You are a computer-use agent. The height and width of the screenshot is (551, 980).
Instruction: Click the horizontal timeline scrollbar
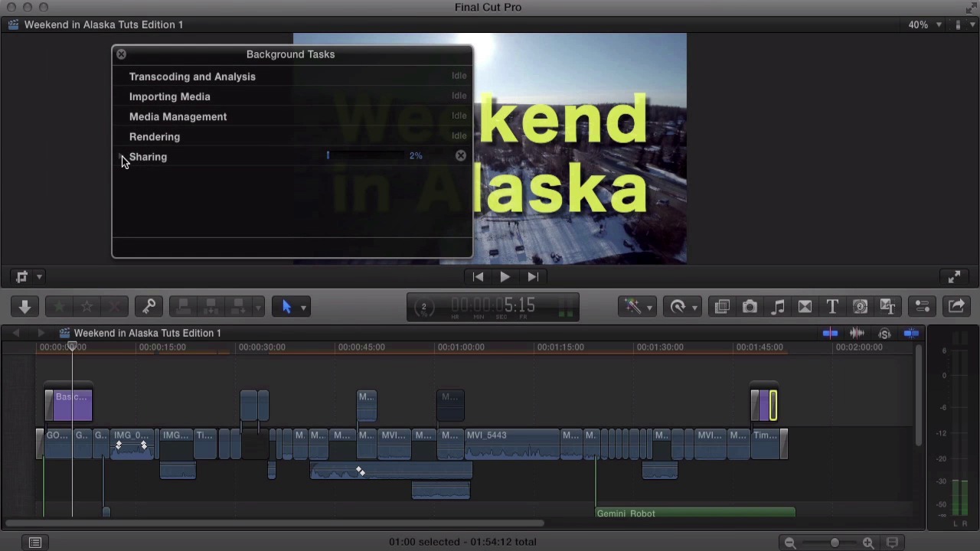click(x=275, y=523)
